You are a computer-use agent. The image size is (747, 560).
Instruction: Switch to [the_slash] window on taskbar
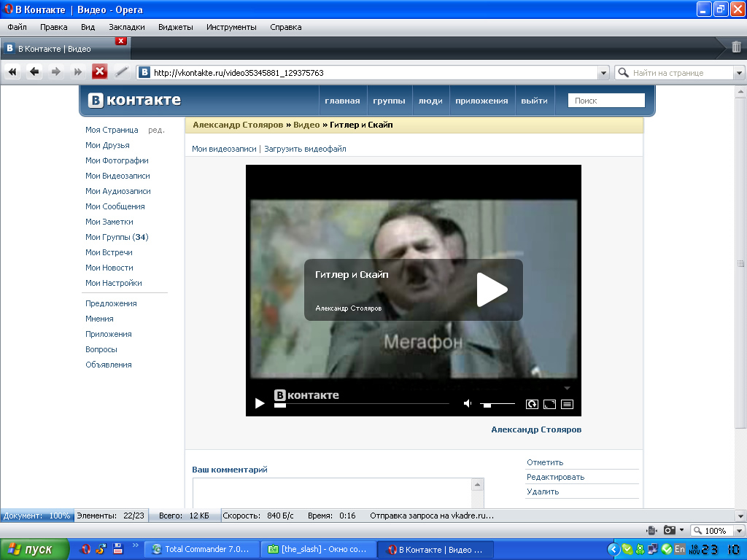click(320, 550)
